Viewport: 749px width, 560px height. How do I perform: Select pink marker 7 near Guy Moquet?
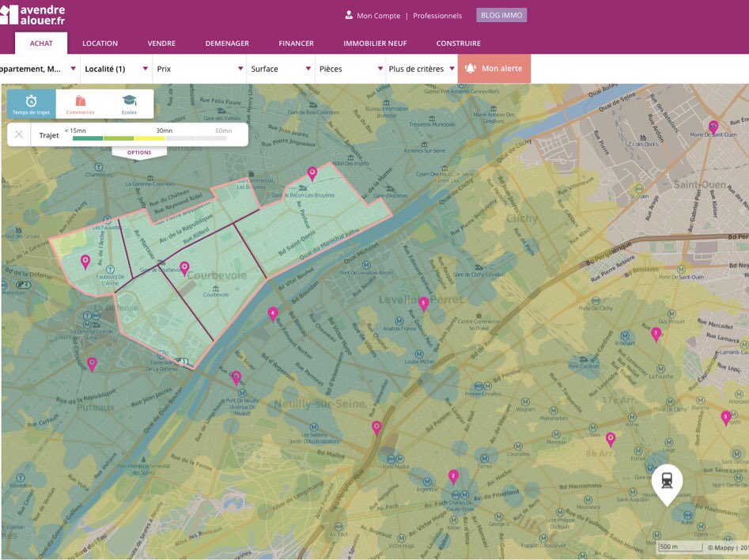(x=656, y=334)
